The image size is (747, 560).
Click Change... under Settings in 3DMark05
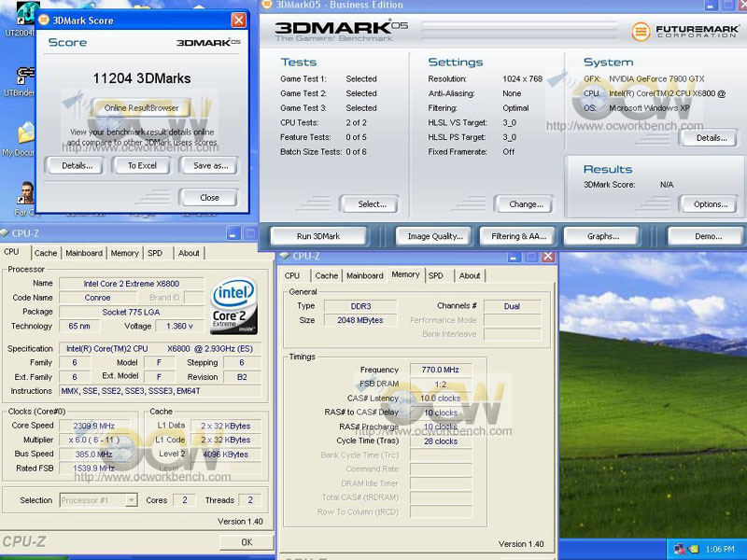(526, 204)
